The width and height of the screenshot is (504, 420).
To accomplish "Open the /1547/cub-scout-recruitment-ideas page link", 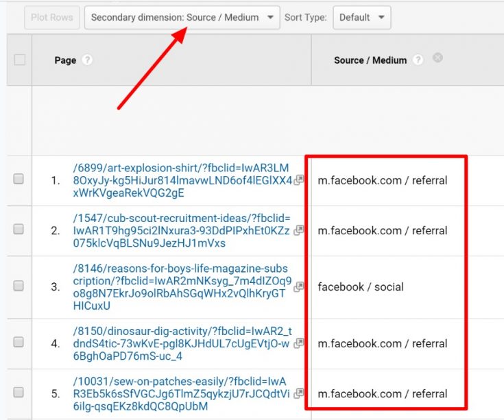I will [182, 230].
